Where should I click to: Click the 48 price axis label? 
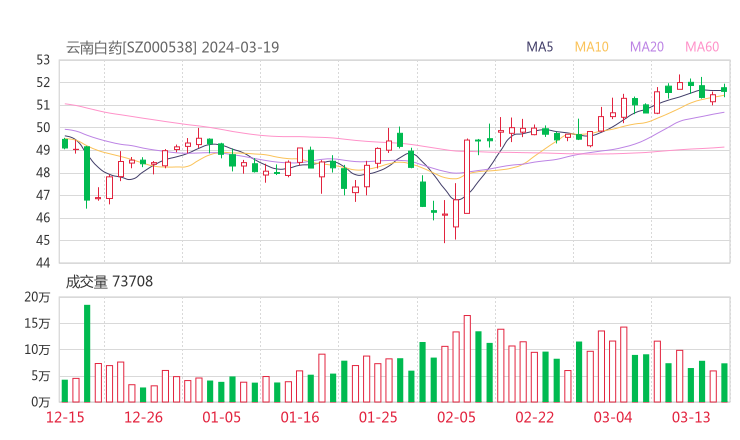(x=43, y=173)
